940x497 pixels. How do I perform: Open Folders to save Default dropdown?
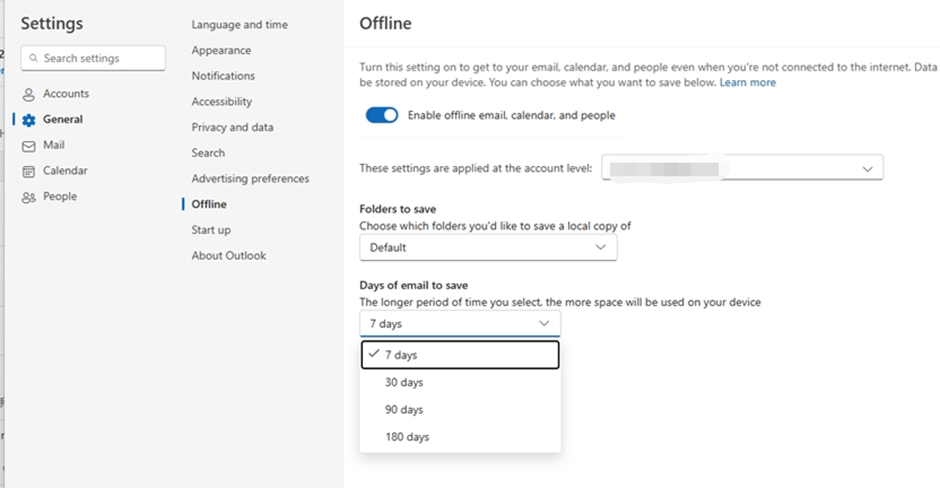click(x=488, y=248)
